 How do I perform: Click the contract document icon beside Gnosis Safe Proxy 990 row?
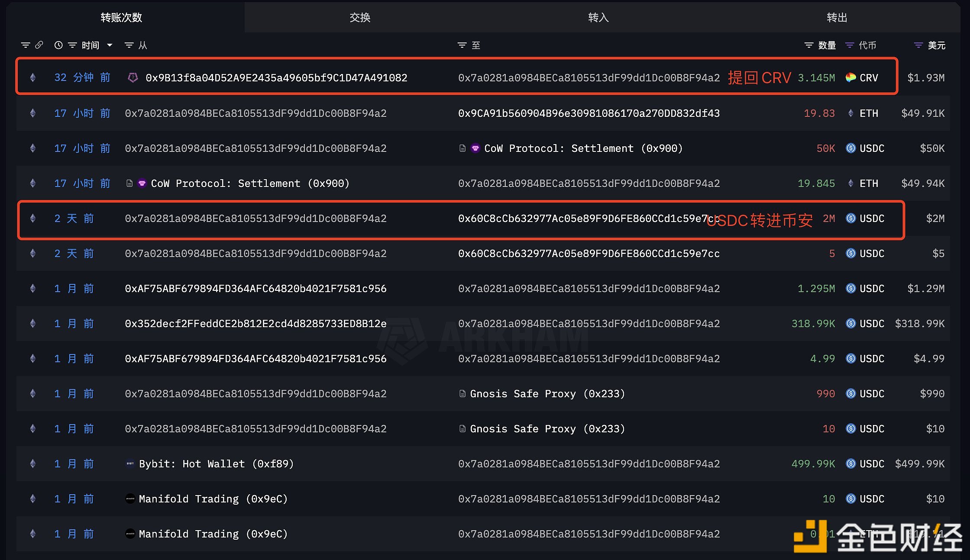tap(462, 393)
